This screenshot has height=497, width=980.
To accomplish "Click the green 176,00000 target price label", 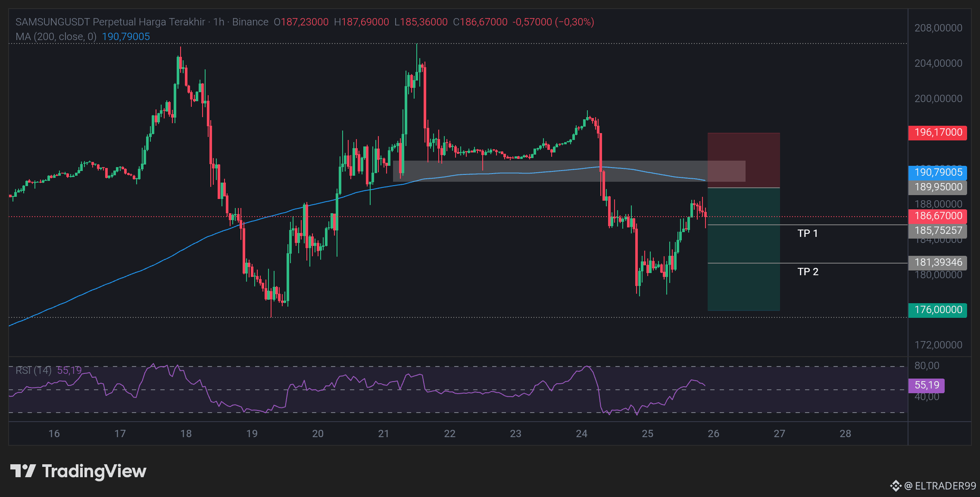I will pos(937,310).
